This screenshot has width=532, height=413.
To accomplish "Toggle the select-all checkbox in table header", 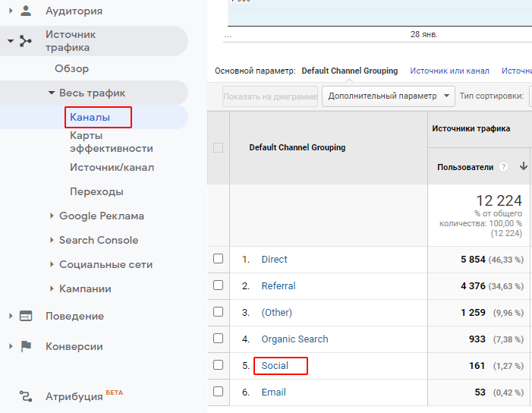I will coord(218,147).
